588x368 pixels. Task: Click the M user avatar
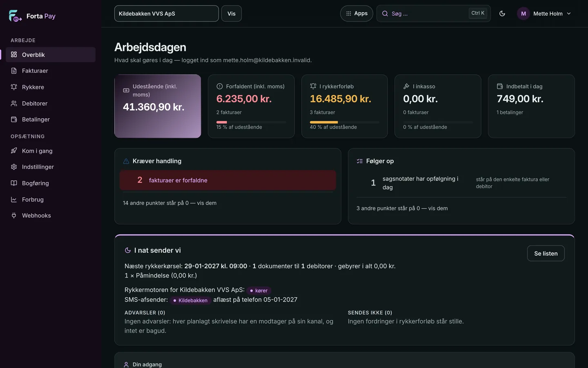523,13
